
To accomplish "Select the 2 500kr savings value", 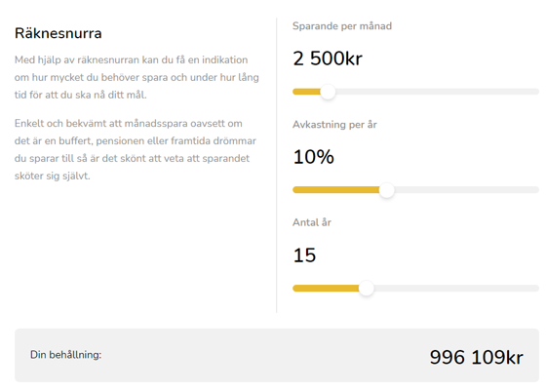I will [328, 59].
